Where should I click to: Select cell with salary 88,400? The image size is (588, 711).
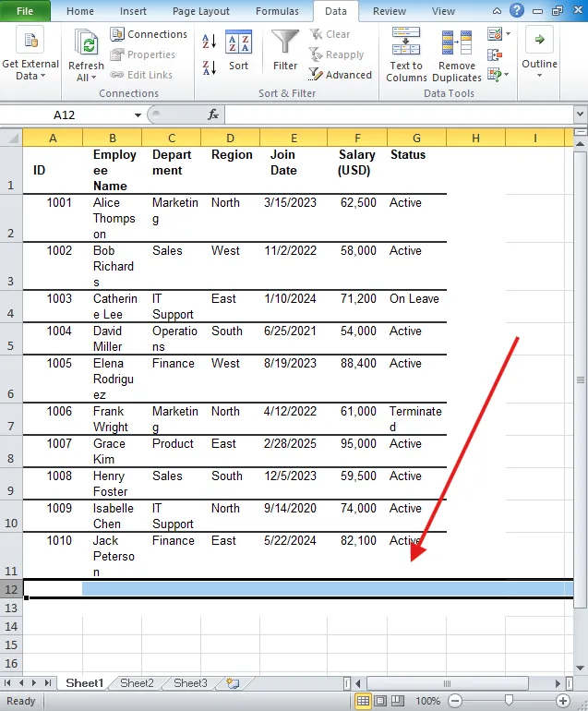click(x=357, y=379)
